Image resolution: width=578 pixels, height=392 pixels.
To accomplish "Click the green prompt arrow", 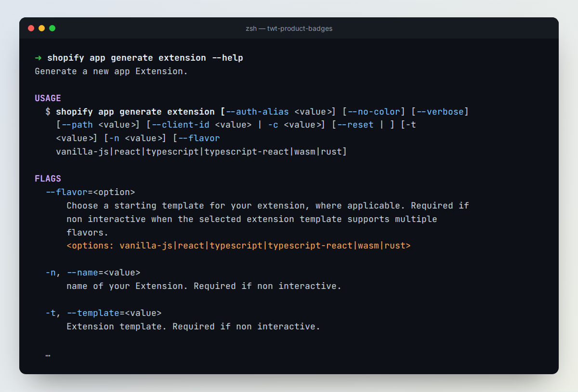I will pos(38,58).
